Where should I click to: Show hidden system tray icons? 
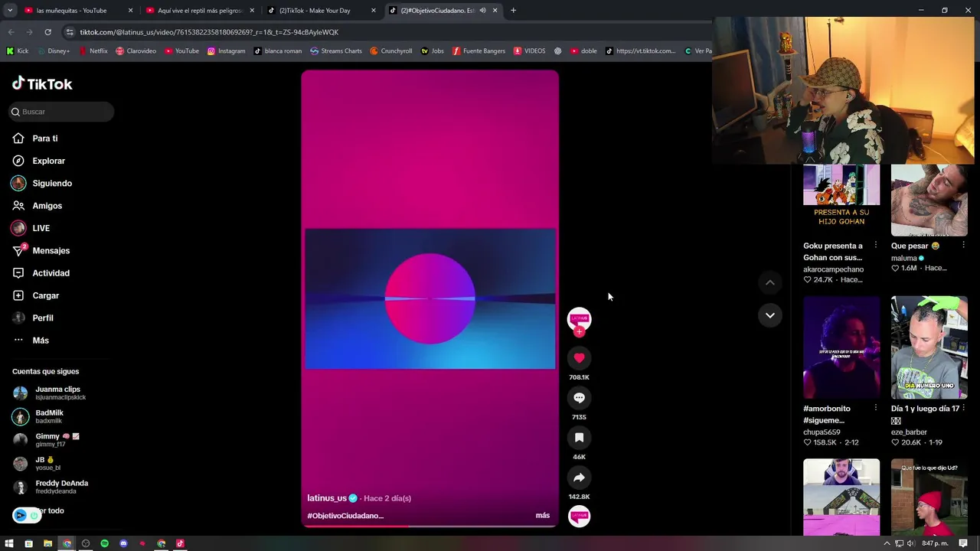point(887,543)
